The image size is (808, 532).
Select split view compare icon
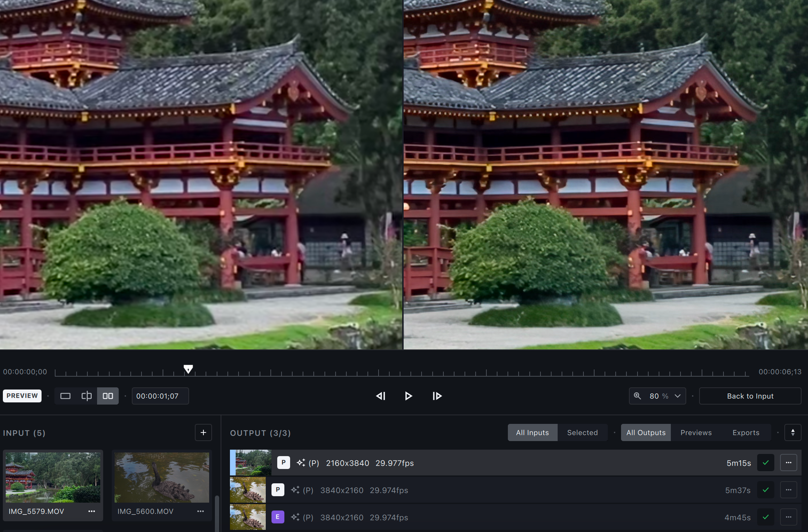tap(86, 396)
